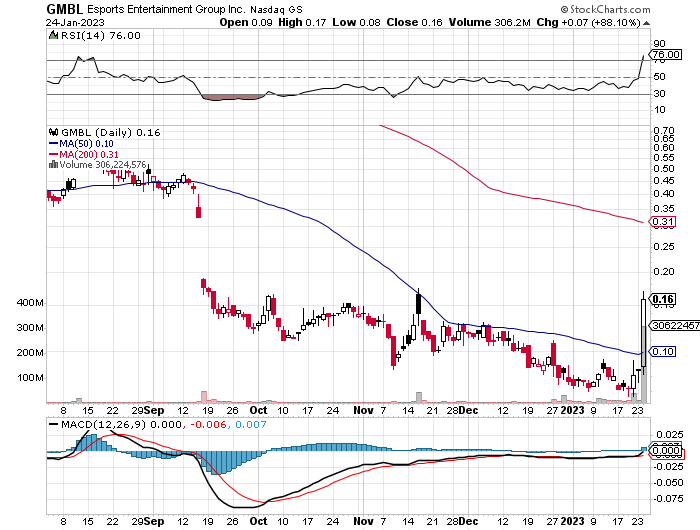Click the 0.31 MA(200) price tag
This screenshot has height=530, width=700.
coord(662,221)
